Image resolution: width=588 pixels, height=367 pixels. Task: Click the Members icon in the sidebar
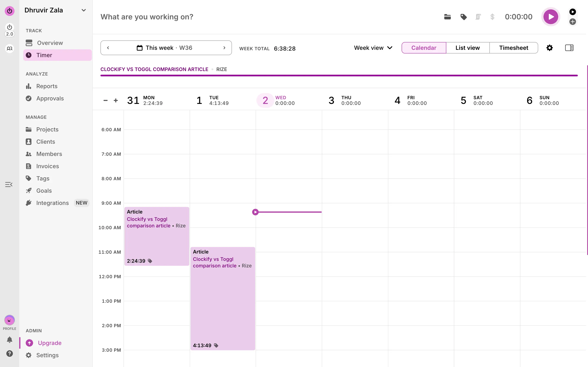pyautogui.click(x=29, y=154)
